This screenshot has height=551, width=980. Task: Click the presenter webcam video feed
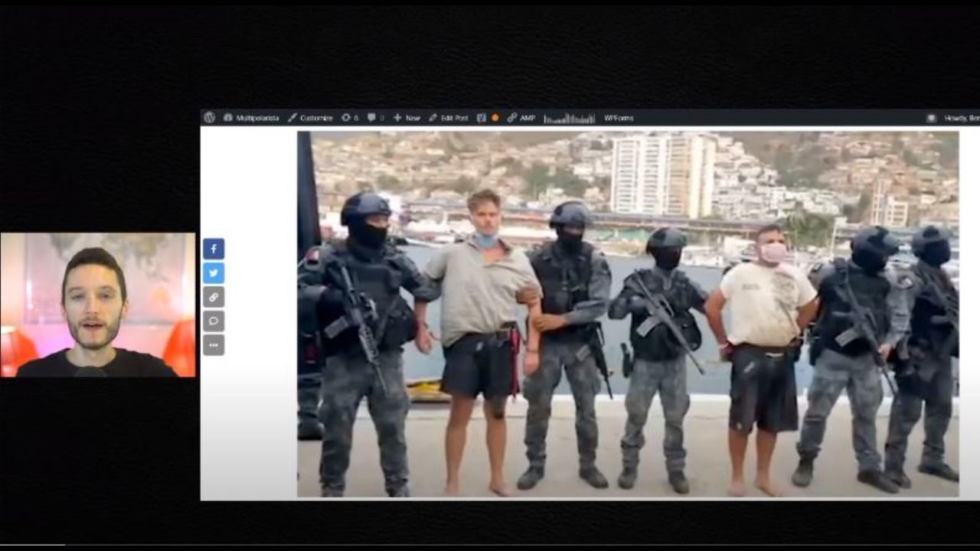[98, 305]
